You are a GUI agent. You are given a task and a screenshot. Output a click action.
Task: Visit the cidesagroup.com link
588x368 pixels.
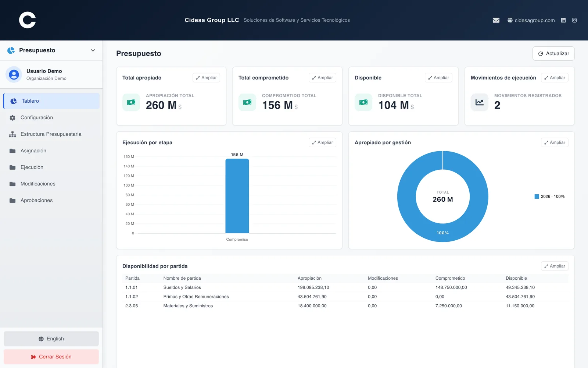[535, 20]
